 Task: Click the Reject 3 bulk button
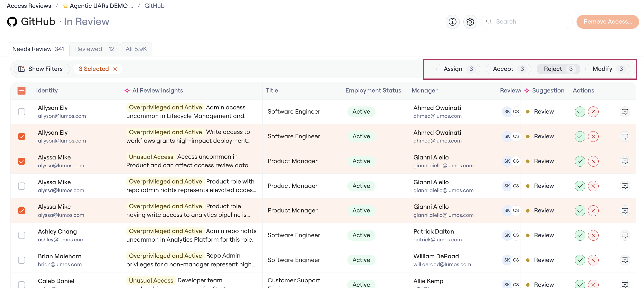tap(558, 69)
